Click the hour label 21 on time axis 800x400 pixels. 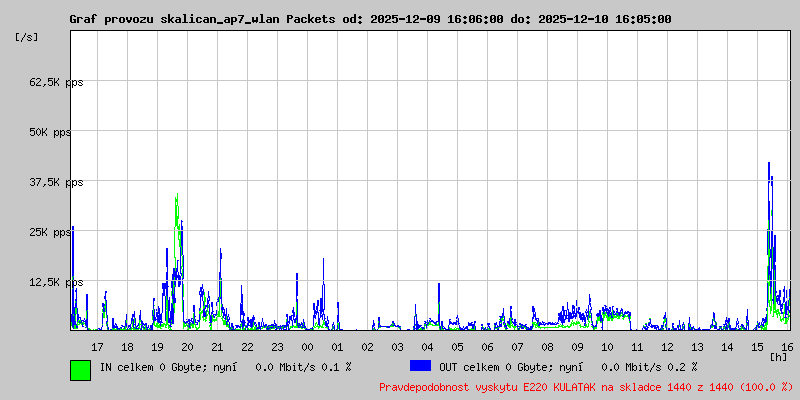[x=217, y=347]
